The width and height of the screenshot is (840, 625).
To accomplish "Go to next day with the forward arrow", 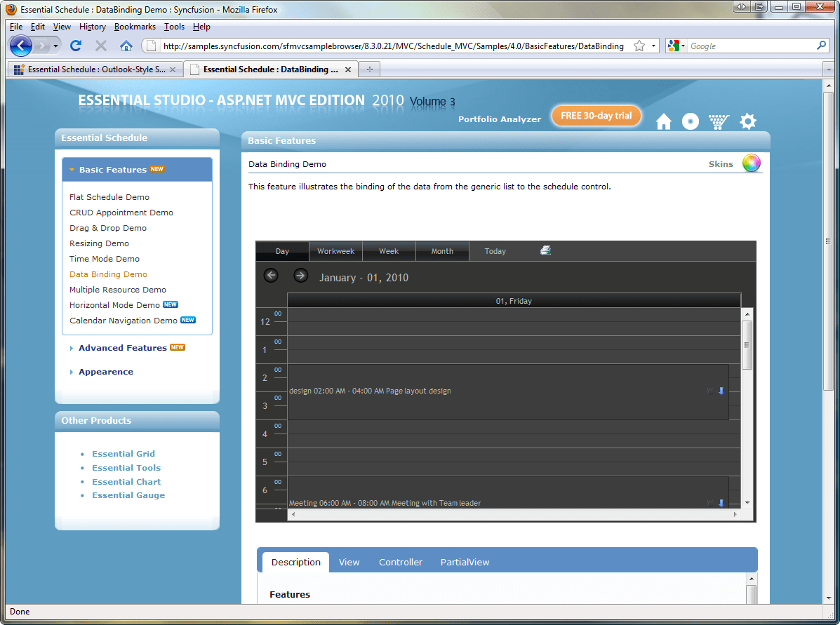I will (300, 275).
